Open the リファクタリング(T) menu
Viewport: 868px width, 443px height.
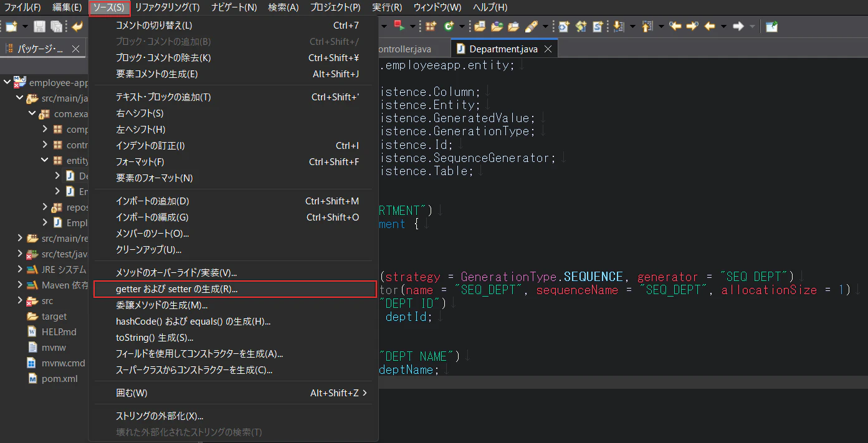click(x=168, y=7)
